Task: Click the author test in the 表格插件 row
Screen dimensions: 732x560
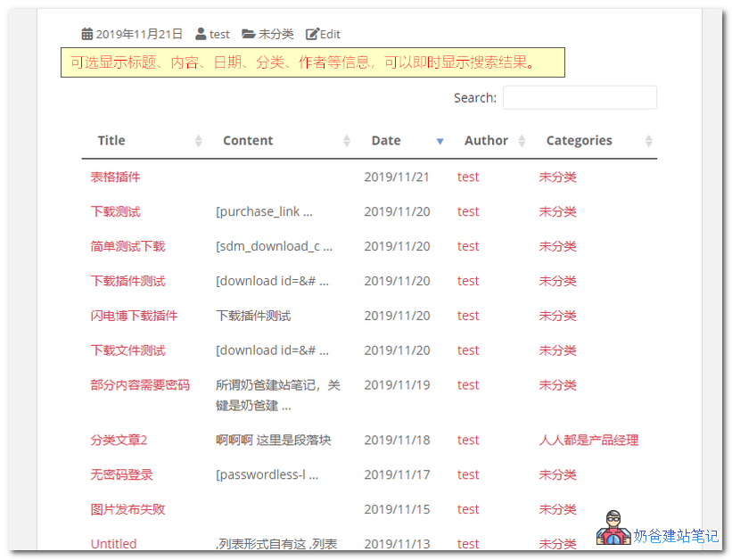Action: click(467, 177)
